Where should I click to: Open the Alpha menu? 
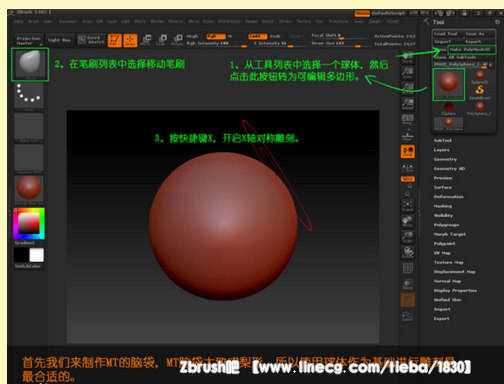click(x=19, y=21)
